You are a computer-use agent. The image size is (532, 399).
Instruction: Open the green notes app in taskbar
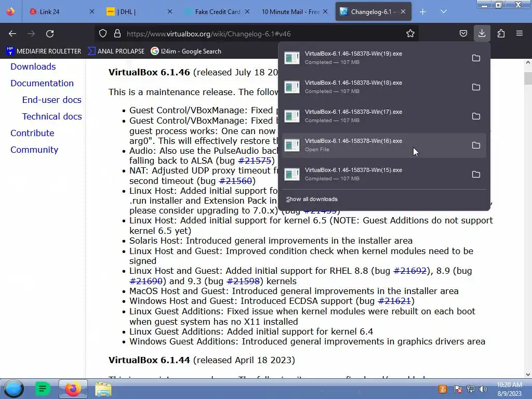[x=43, y=389]
